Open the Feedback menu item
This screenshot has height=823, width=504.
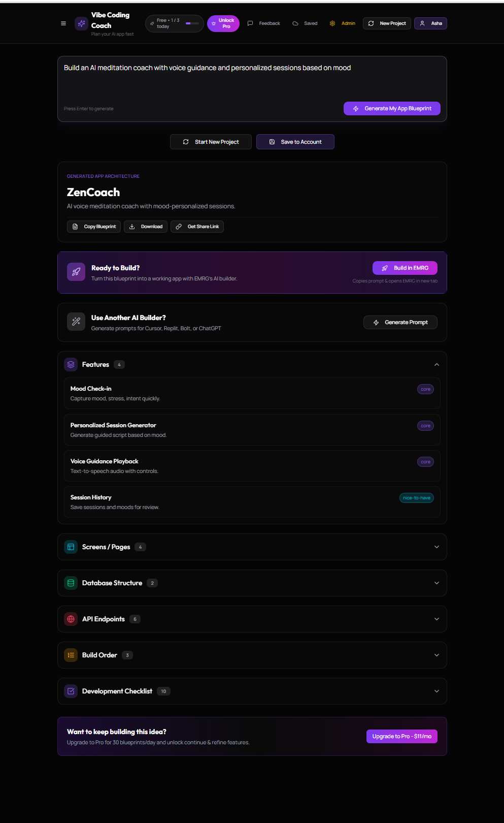coord(264,23)
